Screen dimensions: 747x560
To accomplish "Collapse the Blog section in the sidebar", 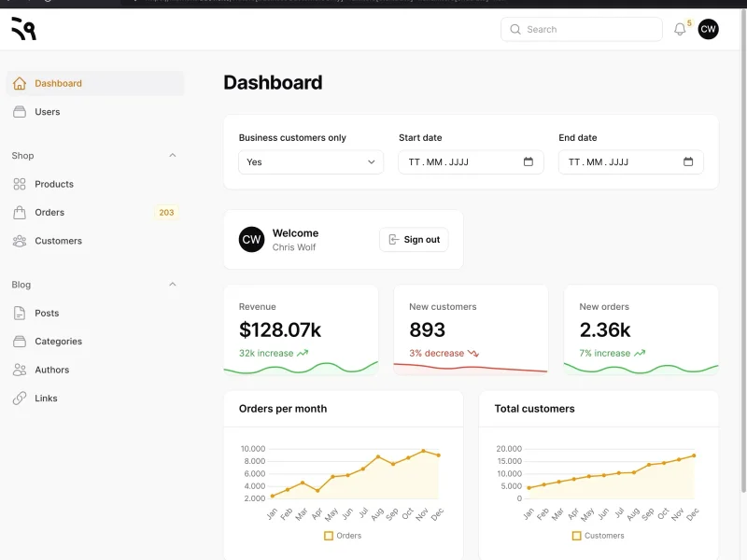I will pos(172,284).
